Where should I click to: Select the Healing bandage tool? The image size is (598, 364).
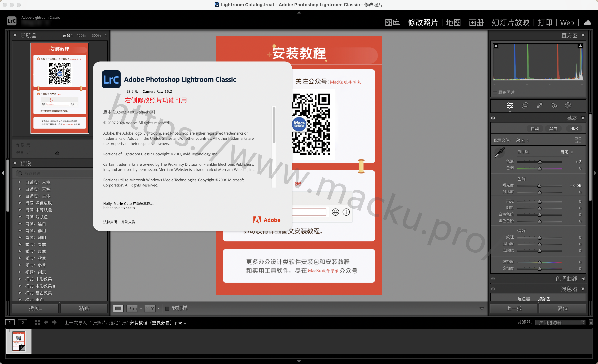pos(539,106)
